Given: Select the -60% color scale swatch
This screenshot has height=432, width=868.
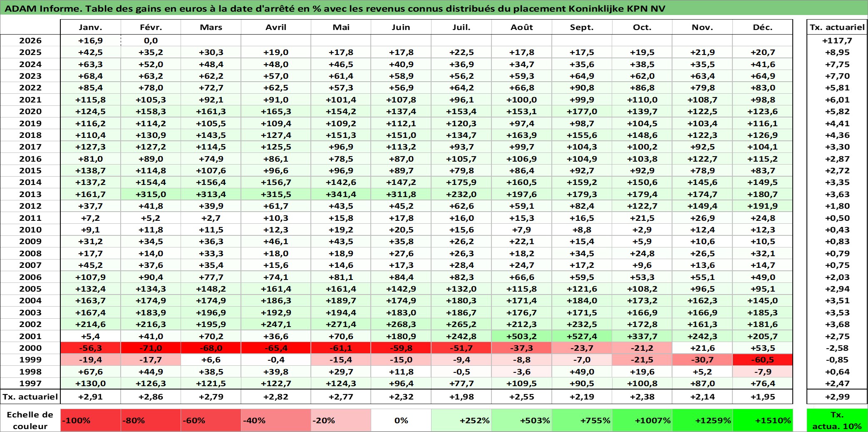Looking at the screenshot, I should (211, 420).
